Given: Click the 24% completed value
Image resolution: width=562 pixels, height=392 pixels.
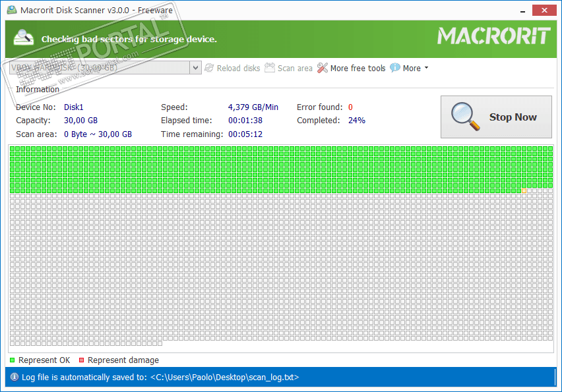Looking at the screenshot, I should [x=357, y=121].
